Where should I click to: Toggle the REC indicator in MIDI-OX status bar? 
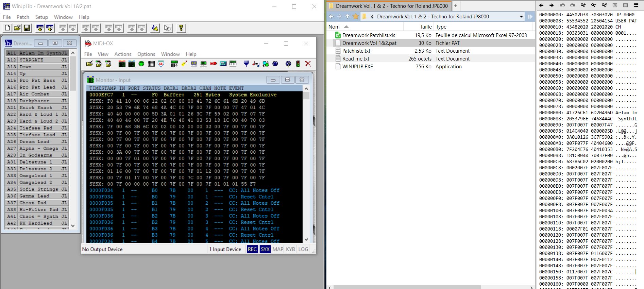click(252, 249)
